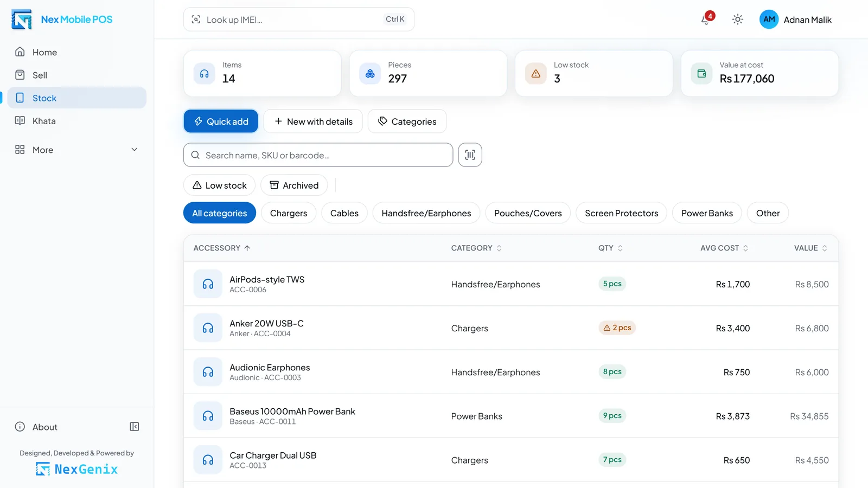Toggle the light/dark theme sun icon
Image resolution: width=868 pixels, height=488 pixels.
click(x=737, y=20)
